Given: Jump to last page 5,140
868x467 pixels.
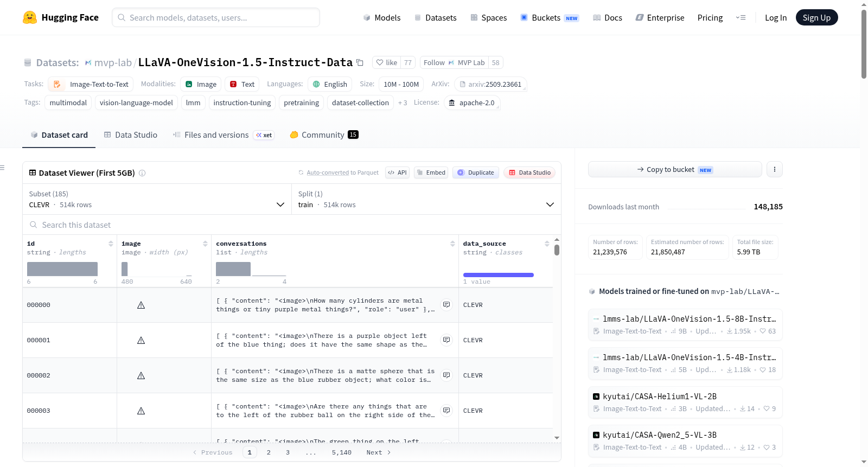Looking at the screenshot, I should (342, 452).
